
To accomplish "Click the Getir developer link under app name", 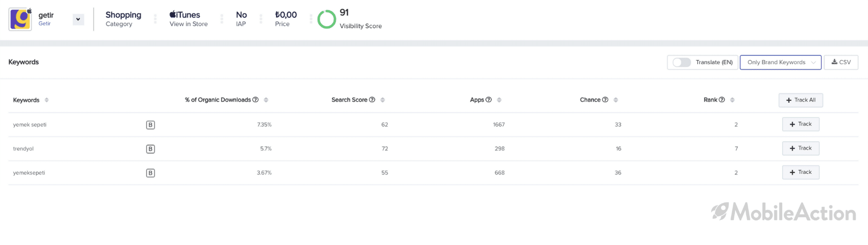I will (44, 24).
